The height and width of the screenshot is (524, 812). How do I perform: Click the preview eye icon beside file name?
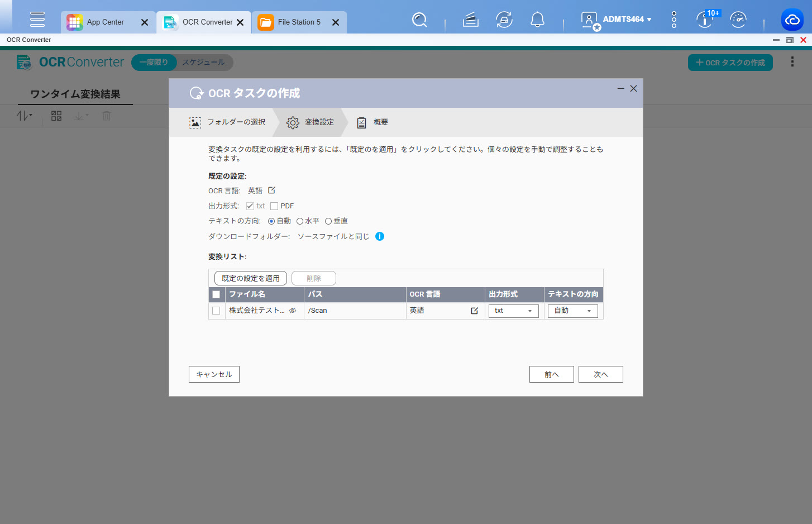(293, 311)
